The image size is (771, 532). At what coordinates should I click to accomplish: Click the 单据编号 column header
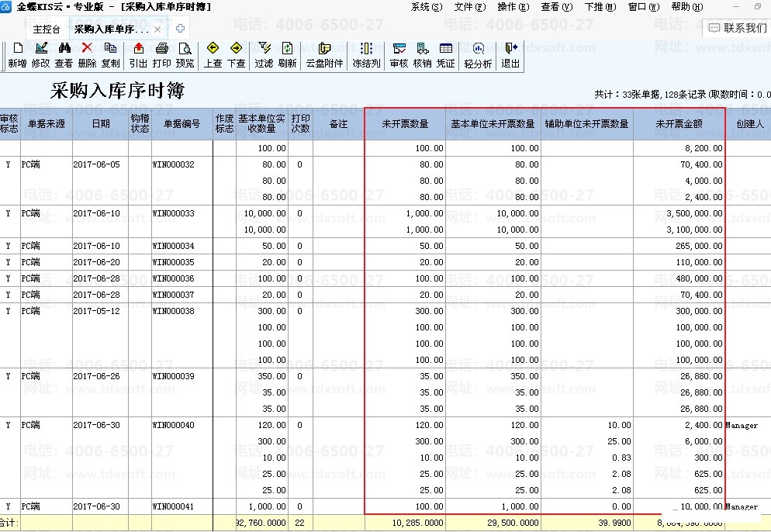pos(182,124)
